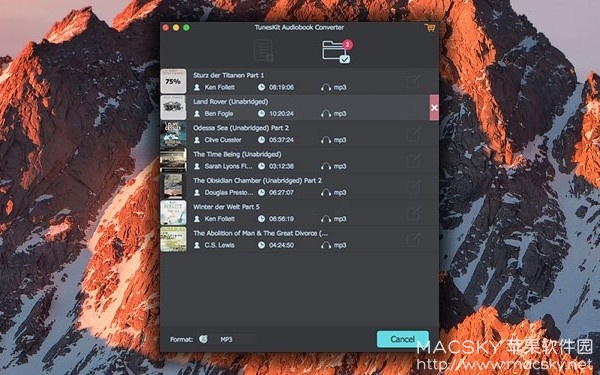Select the Winter der Welt cover thumbnail
Screen dimensions: 600x375
coord(173,213)
